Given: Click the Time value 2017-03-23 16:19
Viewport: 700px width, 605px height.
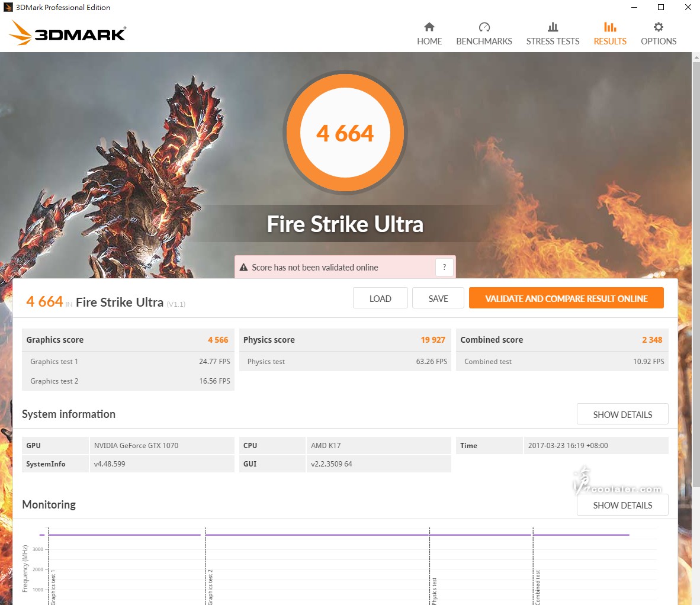Looking at the screenshot, I should tap(568, 445).
